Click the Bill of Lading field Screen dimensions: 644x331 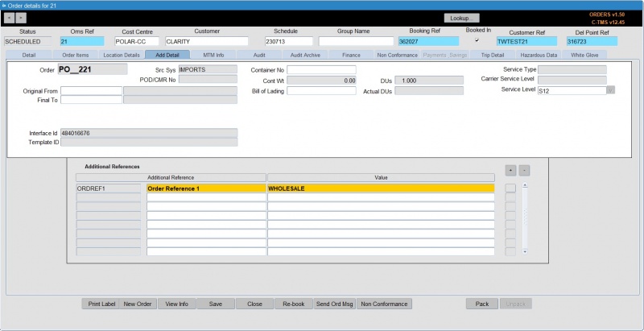[321, 91]
